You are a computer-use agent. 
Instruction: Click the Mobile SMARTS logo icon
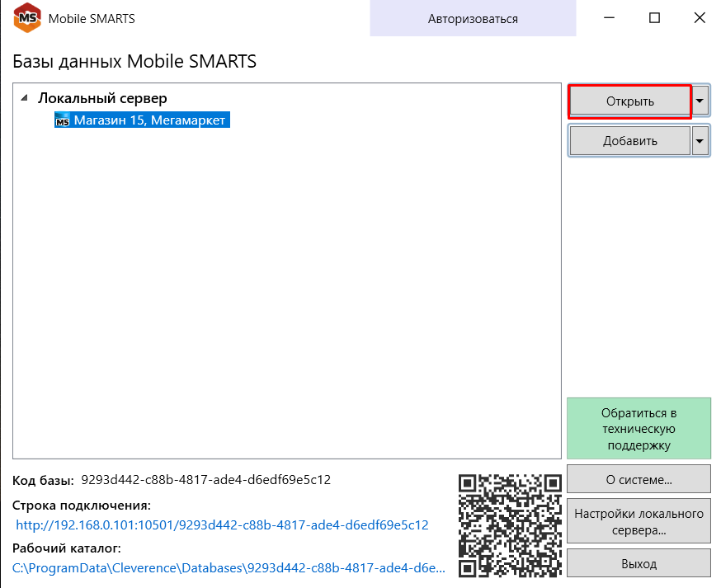click(27, 18)
